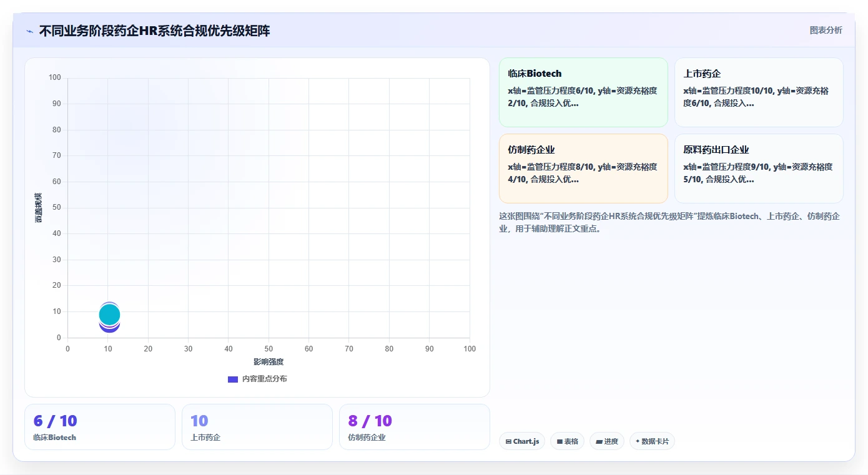Select the 6 / 10 临床Biotech stat card
This screenshot has width=868, height=475.
[100, 427]
